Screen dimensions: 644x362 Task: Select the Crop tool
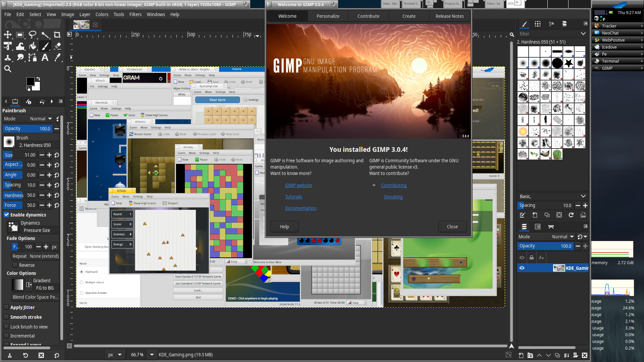(x=57, y=35)
